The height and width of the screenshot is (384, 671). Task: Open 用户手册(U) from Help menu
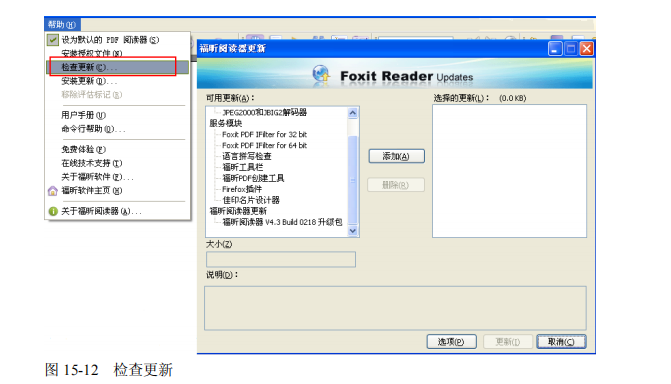pyautogui.click(x=83, y=115)
